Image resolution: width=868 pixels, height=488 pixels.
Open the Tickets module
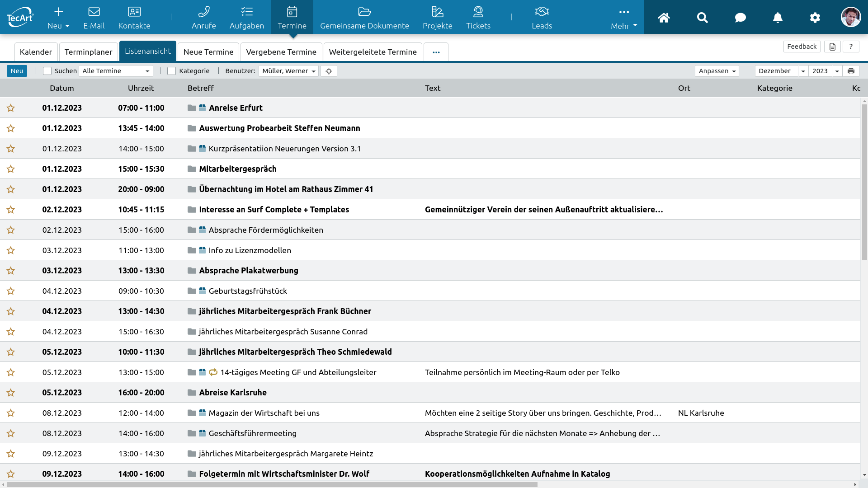tap(478, 17)
